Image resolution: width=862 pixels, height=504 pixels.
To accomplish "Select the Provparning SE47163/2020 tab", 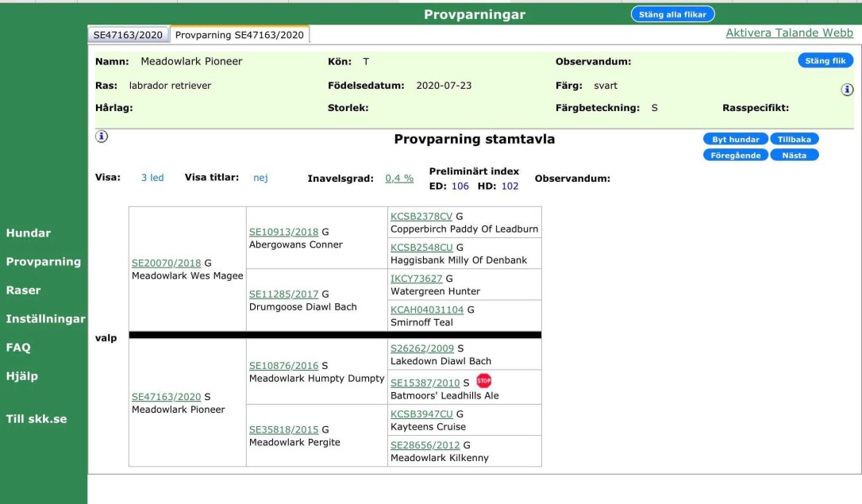I will pos(239,35).
